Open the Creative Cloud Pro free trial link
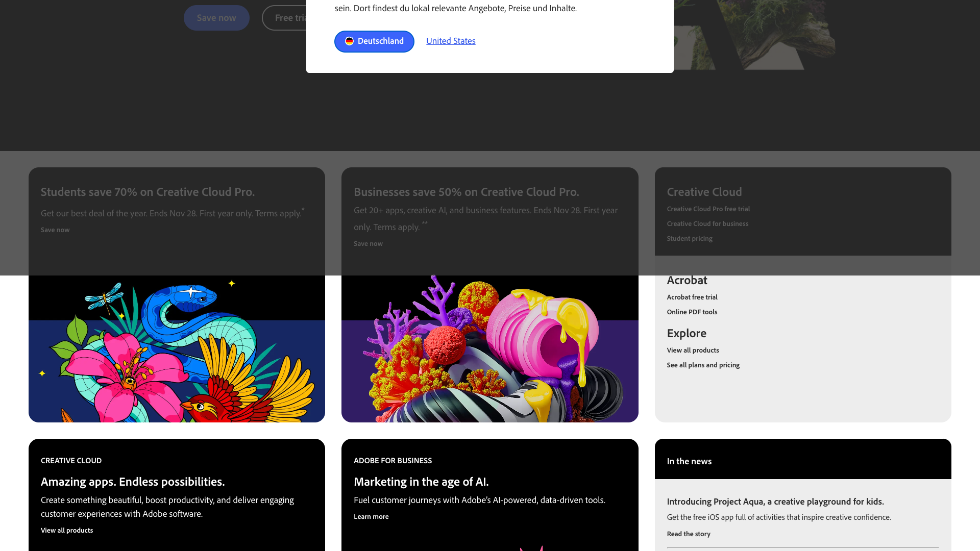The image size is (980, 551). [x=708, y=209]
